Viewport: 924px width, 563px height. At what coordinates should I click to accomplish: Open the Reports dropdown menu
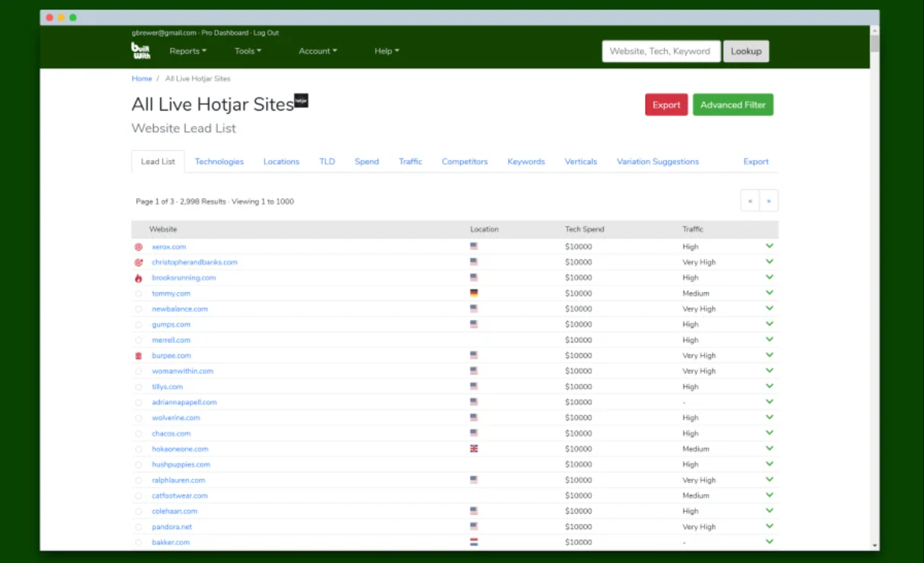pos(188,51)
